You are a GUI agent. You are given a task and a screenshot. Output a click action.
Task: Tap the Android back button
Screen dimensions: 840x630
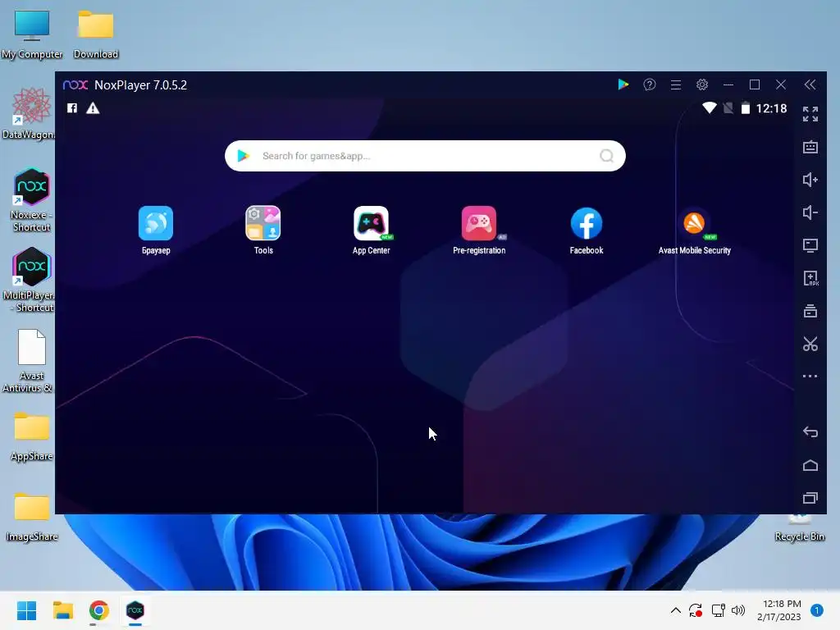click(810, 431)
